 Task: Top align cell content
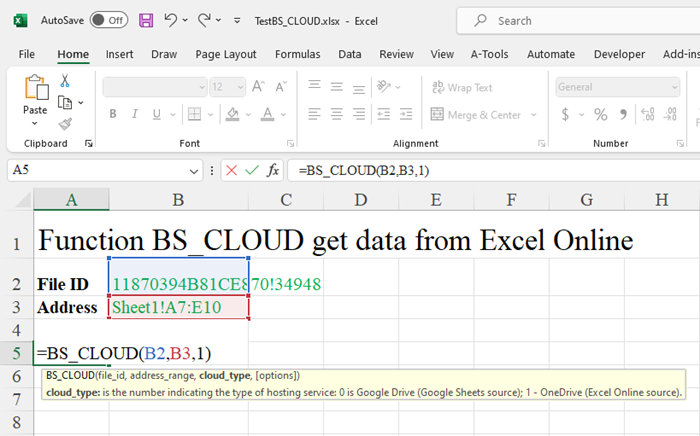(314, 86)
